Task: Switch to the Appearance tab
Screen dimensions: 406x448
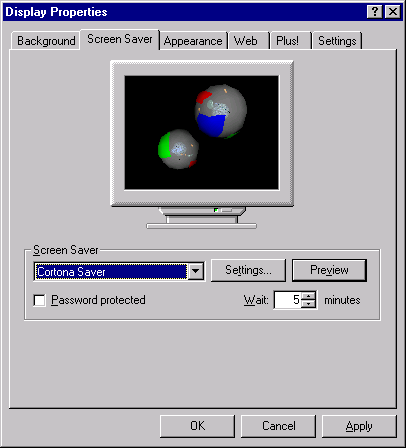Action: (x=193, y=41)
